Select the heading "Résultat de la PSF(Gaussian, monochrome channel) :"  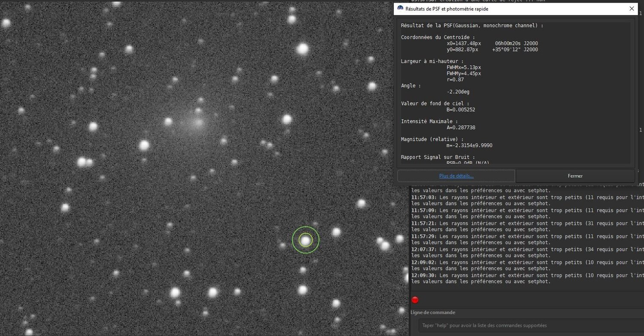point(472,26)
